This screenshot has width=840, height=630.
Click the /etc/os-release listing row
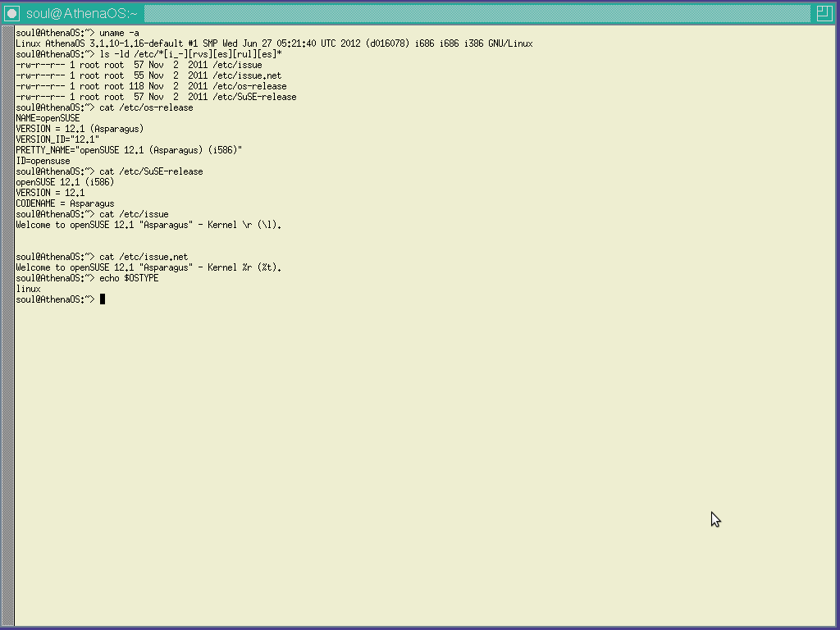[x=151, y=87]
